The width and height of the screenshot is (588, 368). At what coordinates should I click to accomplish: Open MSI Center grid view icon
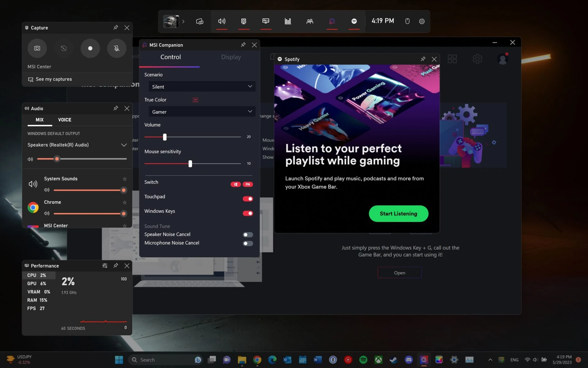coord(452,59)
